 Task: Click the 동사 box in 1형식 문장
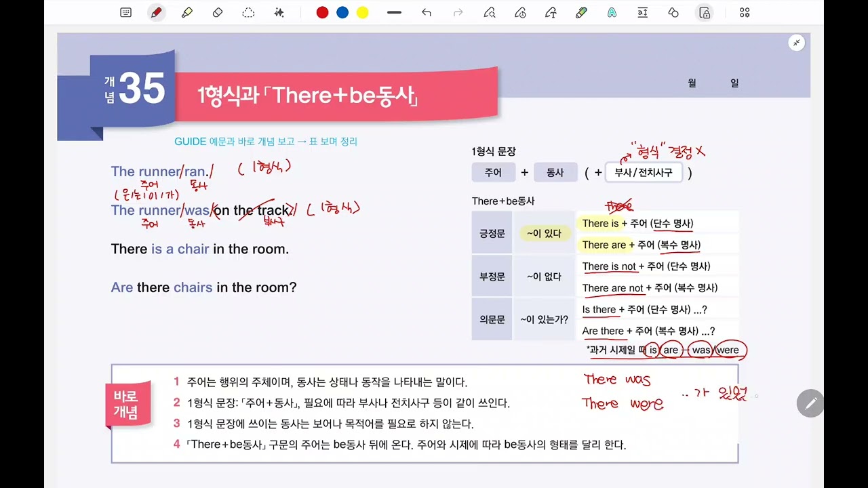(555, 172)
